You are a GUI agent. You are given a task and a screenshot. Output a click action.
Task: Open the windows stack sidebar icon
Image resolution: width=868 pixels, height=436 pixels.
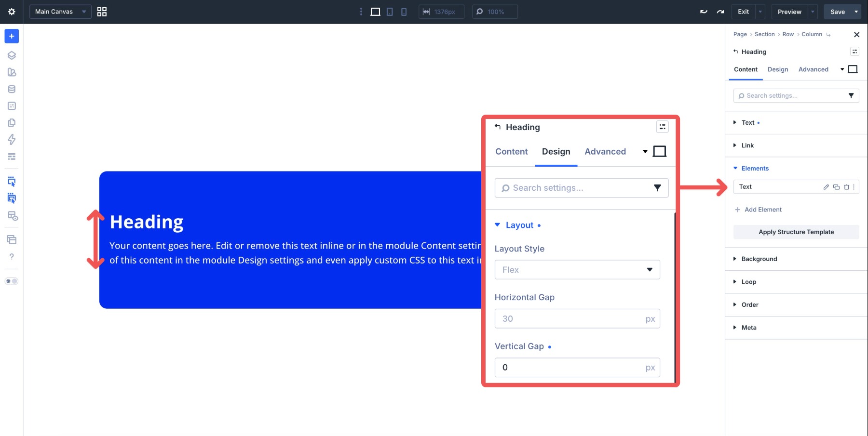pos(12,240)
